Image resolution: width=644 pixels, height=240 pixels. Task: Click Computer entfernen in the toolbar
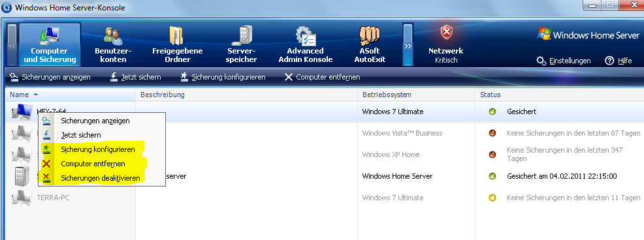323,77
